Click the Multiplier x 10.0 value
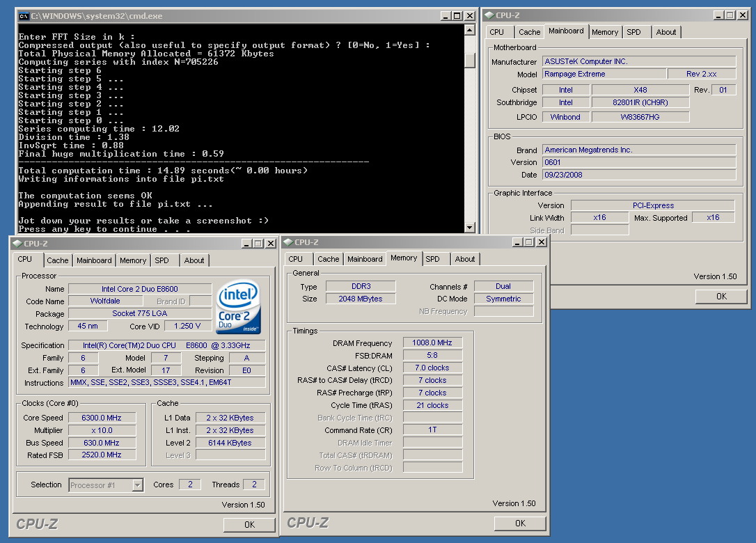This screenshot has width=756, height=543. coord(102,430)
